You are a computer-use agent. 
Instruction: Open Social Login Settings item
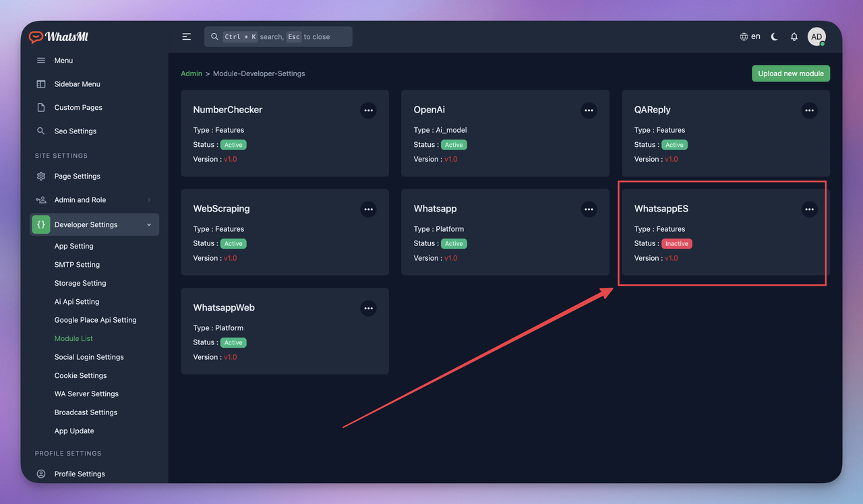click(x=89, y=357)
